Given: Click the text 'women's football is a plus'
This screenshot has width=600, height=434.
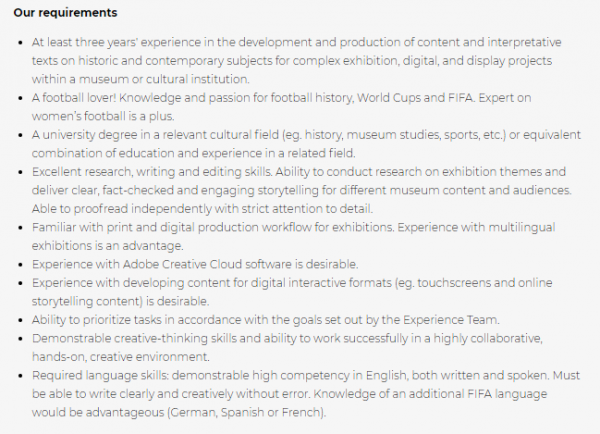Looking at the screenshot, I should tap(103, 116).
